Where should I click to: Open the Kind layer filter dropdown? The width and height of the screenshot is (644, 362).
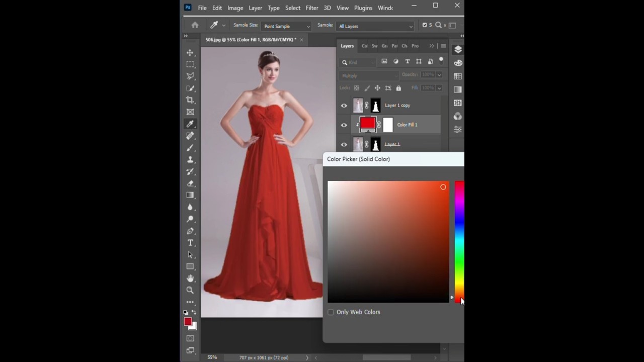(358, 62)
